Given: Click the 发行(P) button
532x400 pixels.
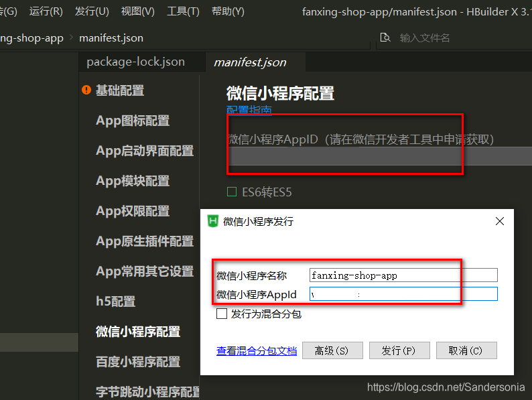Looking at the screenshot, I should [399, 350].
